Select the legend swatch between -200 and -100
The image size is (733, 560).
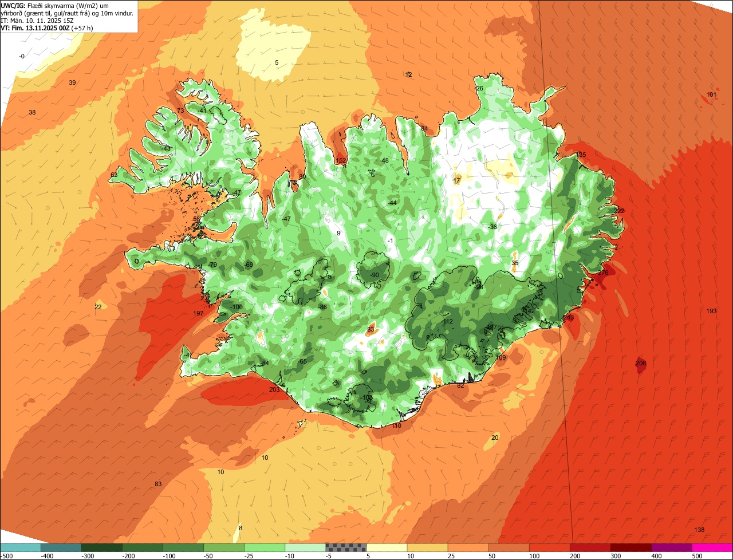pyautogui.click(x=143, y=547)
